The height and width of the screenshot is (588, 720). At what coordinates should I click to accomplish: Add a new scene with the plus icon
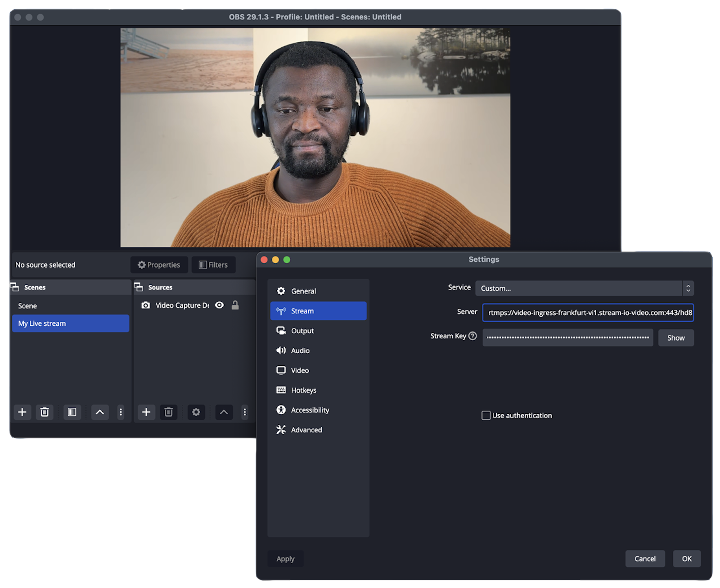point(22,412)
